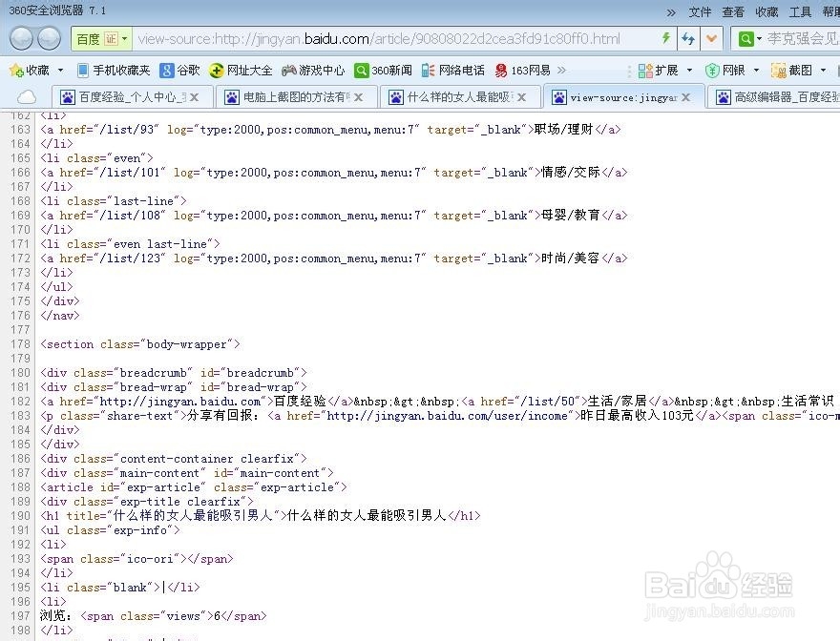This screenshot has width=840, height=641.
Task: Open the 谷歌 bookmark
Action: pyautogui.click(x=180, y=71)
